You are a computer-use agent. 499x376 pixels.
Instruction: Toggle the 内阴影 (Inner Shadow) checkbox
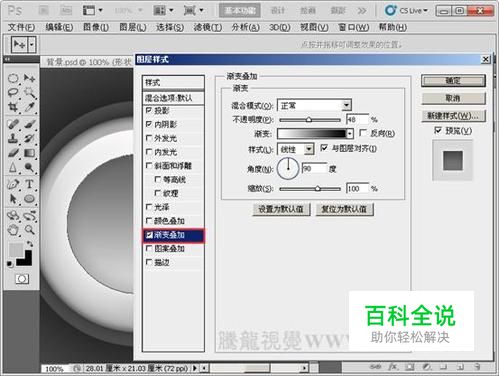click(149, 124)
